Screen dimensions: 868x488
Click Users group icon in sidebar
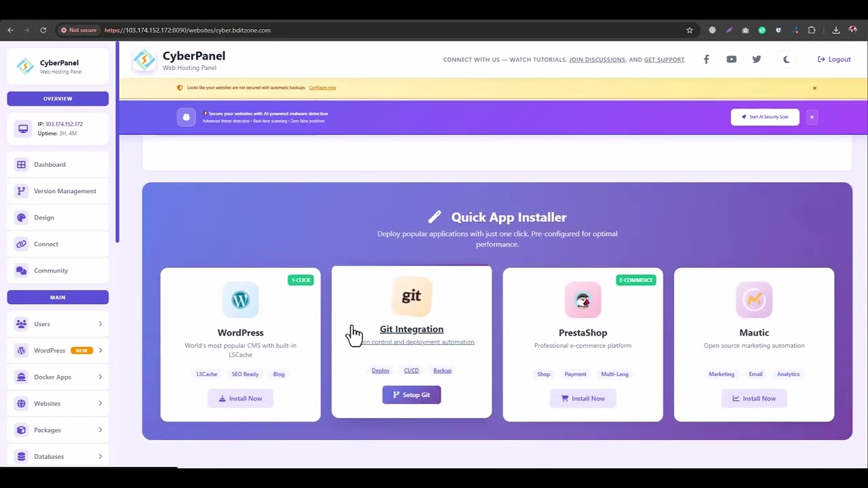point(21,324)
